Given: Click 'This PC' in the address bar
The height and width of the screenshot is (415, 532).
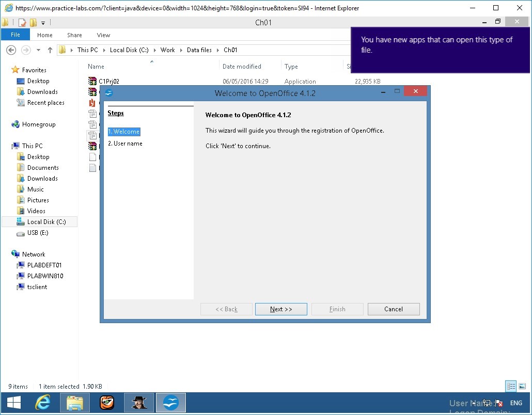Looking at the screenshot, I should [x=87, y=50].
